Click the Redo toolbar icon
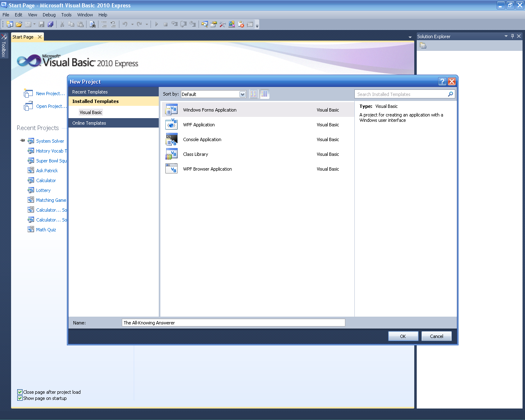The image size is (525, 420). (139, 24)
